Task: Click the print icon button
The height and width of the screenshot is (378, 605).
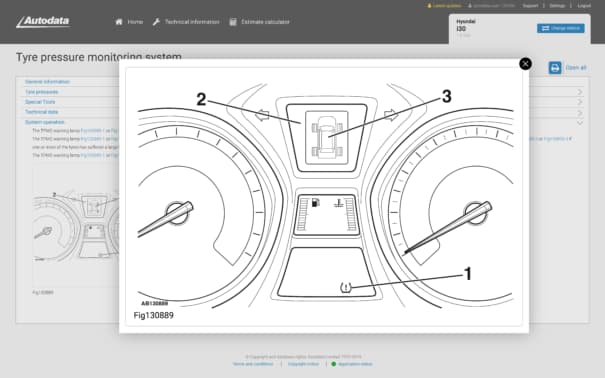Action: pos(555,68)
